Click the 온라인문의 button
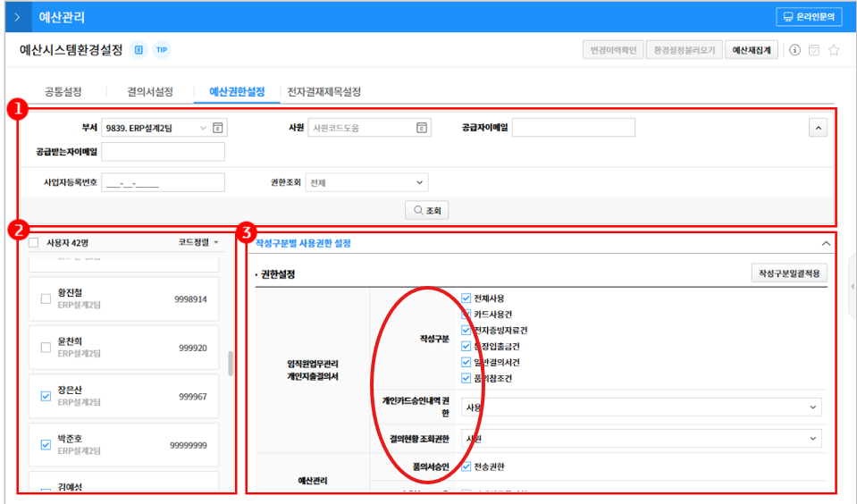Viewport: 857px width, 504px height. [809, 17]
